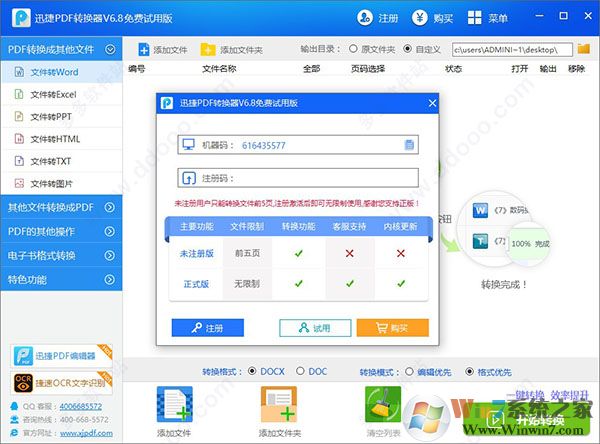Viewport: 600px width, 444px height.
Task: Expand the 特色功能 section
Action: click(110, 279)
